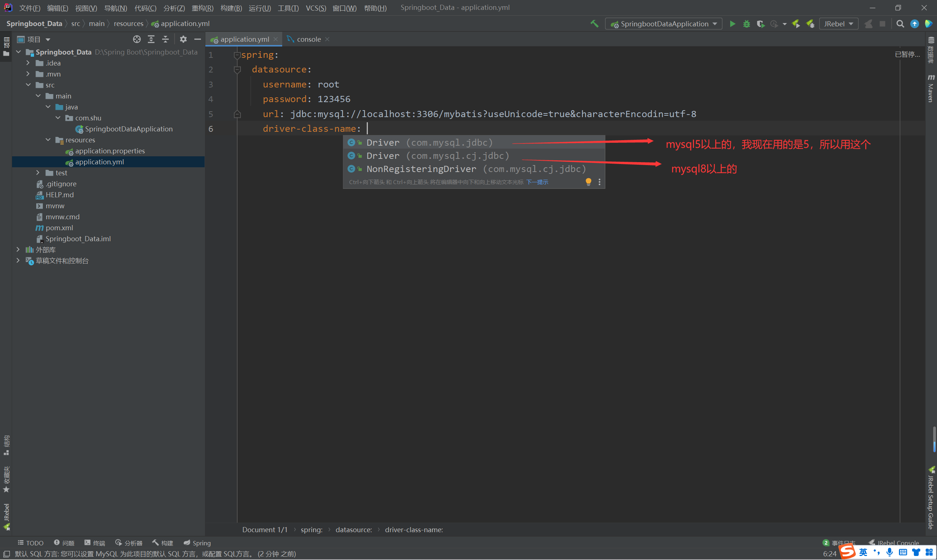Open the 运行(U) menu
The image size is (937, 560).
coord(260,8)
